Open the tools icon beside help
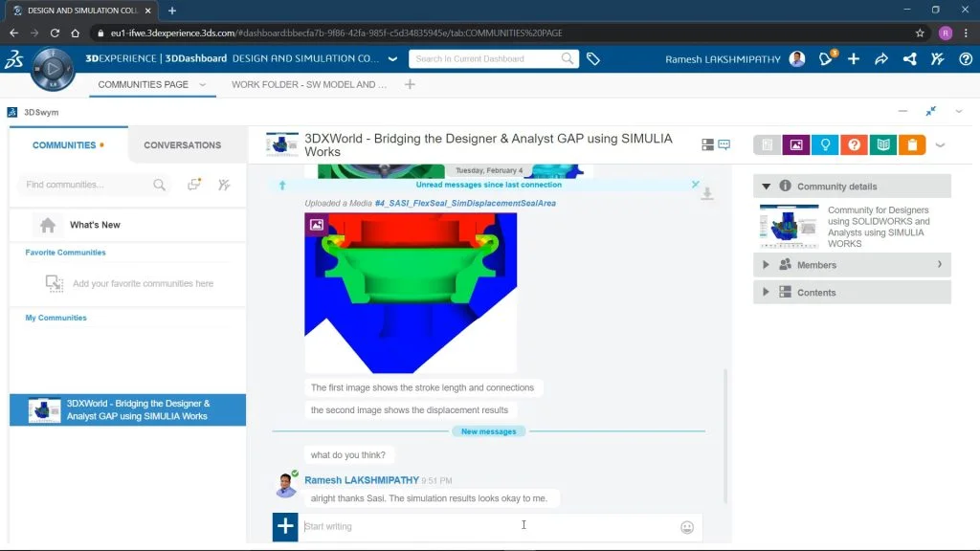Screen dimensions: 980x551 pyautogui.click(x=937, y=58)
